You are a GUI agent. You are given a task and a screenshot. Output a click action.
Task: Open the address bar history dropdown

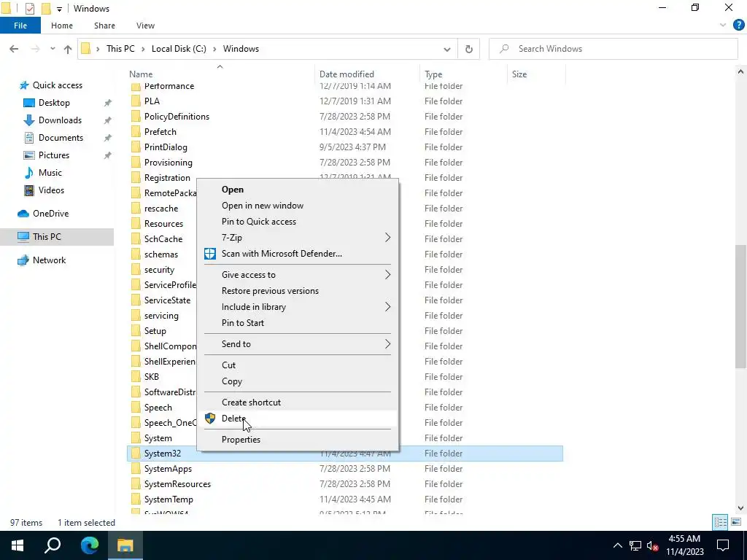[447, 49]
